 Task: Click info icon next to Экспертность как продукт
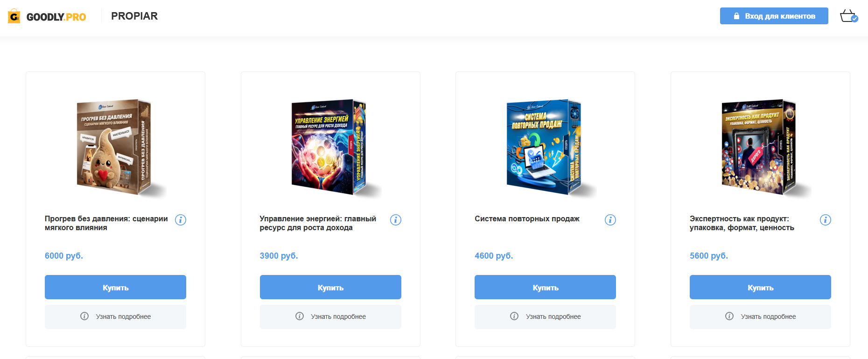click(x=826, y=220)
